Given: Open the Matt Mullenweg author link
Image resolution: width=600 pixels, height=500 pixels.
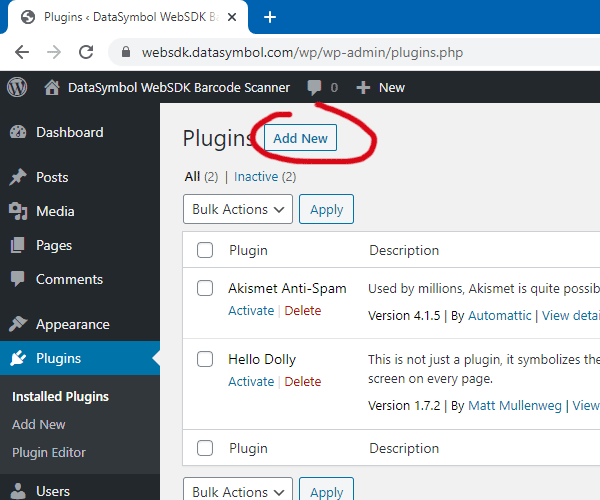Looking at the screenshot, I should [x=515, y=406].
